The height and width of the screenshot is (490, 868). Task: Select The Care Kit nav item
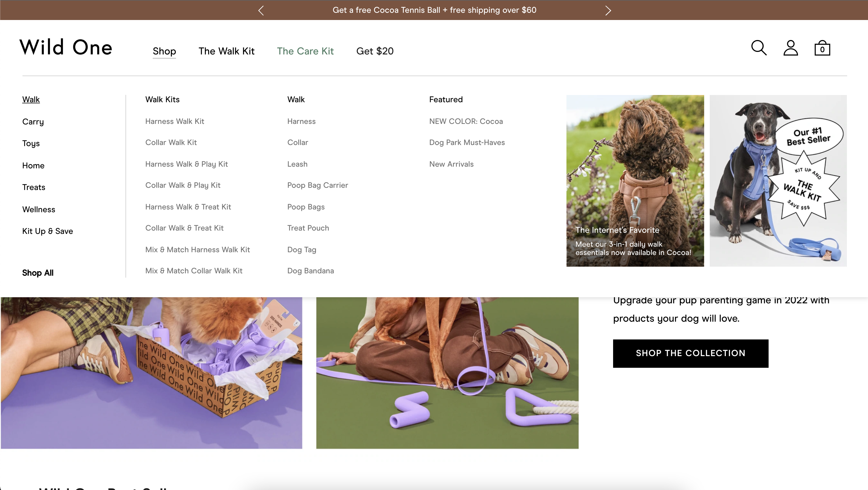(x=305, y=51)
